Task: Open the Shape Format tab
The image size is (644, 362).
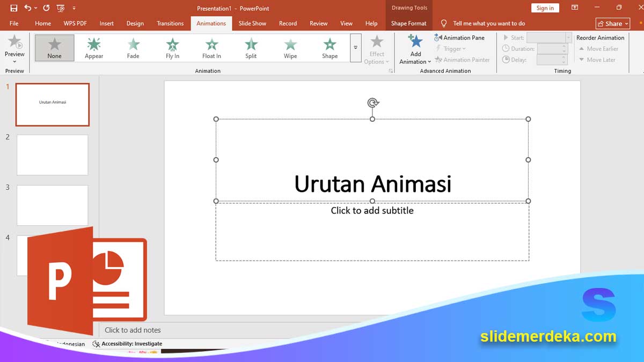Action: tap(409, 23)
